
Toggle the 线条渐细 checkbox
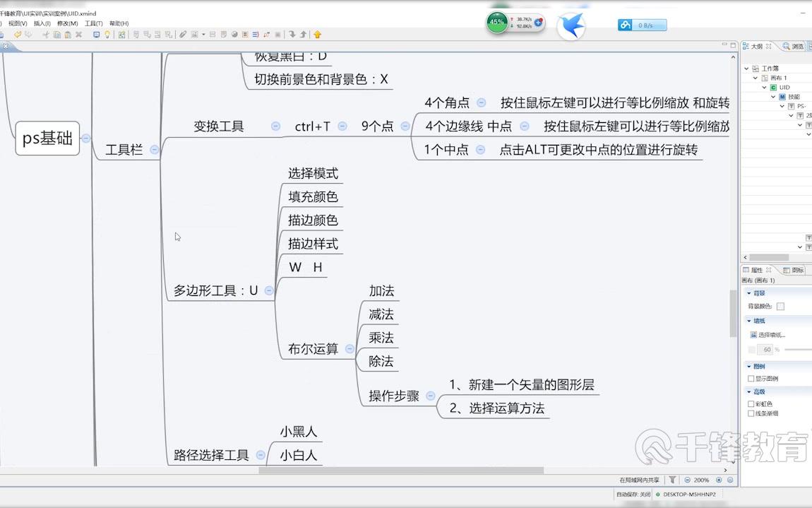tap(751, 413)
